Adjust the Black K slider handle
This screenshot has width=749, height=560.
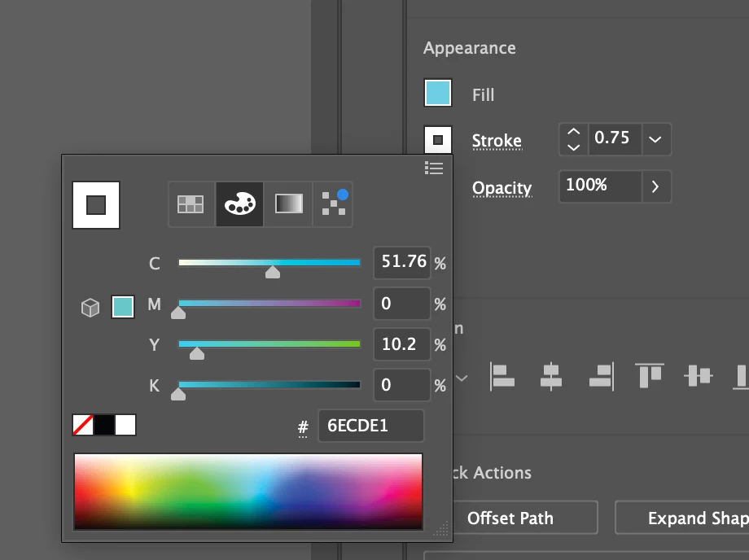coord(178,394)
